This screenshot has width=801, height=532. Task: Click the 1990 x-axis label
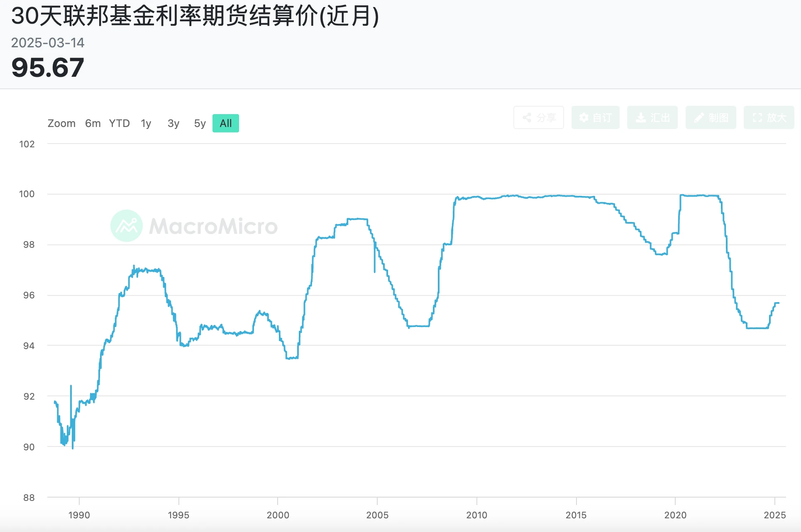point(79,515)
